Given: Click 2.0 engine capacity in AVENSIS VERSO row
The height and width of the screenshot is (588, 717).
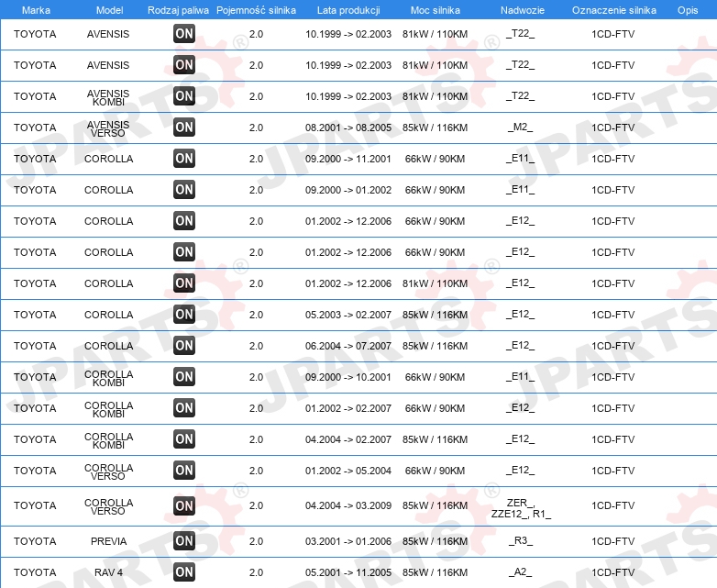Looking at the screenshot, I should coord(256,128).
